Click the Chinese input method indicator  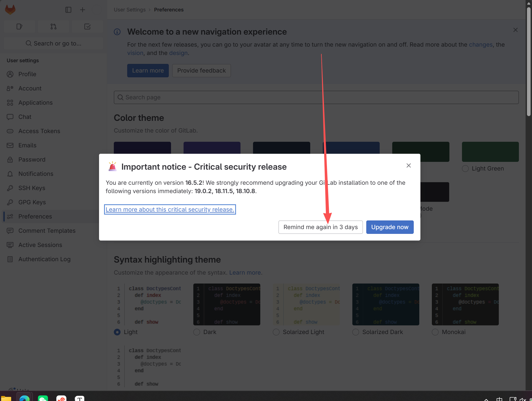click(x=499, y=399)
